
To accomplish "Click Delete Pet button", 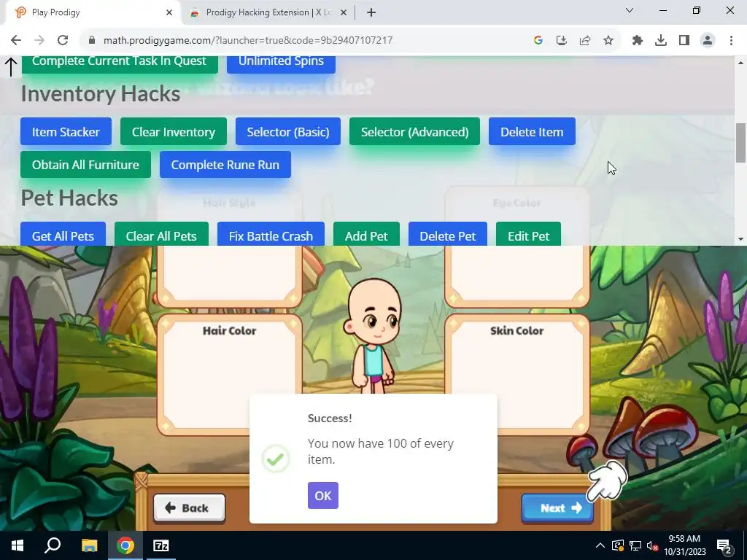I will pyautogui.click(x=448, y=234).
